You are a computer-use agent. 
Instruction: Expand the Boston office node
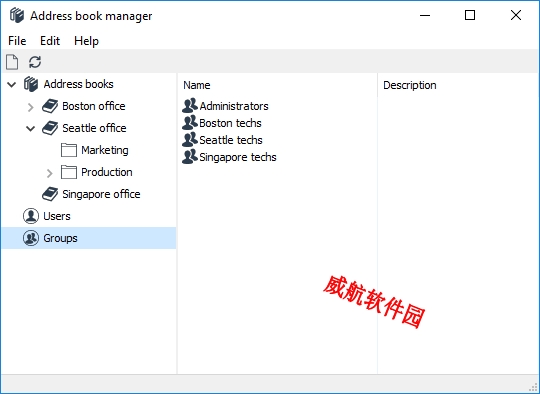31,107
